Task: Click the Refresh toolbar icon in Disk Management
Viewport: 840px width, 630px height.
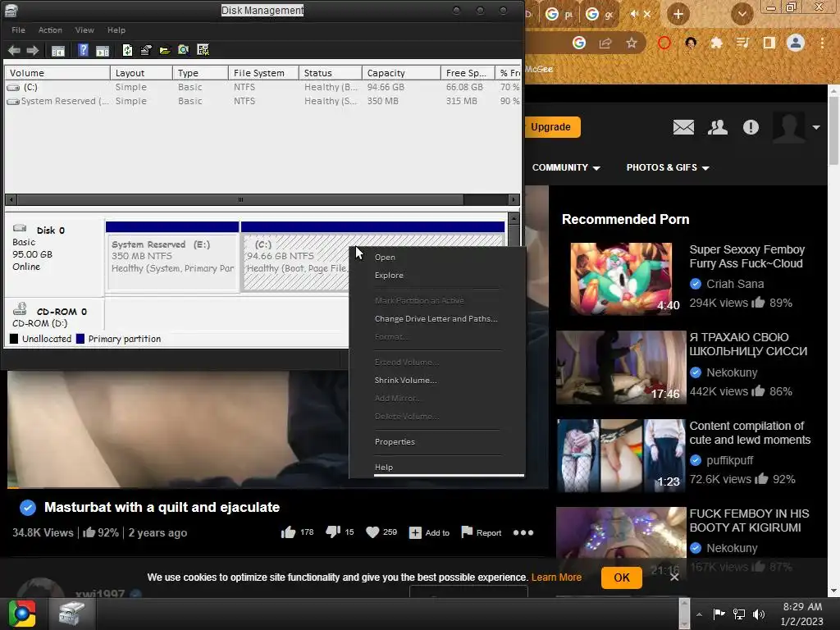Action: (127, 50)
